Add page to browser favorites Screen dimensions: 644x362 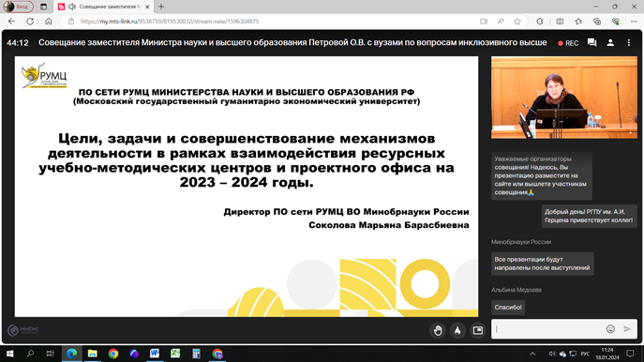pyautogui.click(x=517, y=22)
